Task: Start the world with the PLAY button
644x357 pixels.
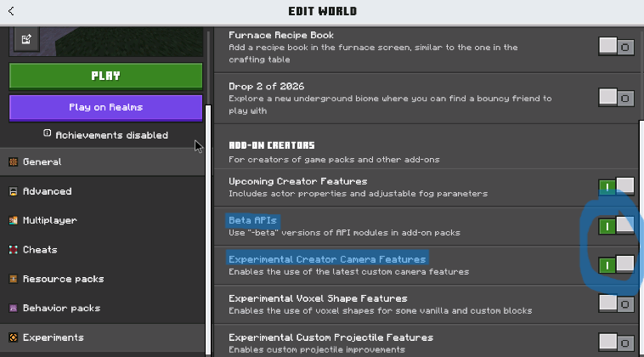Action: [x=105, y=76]
